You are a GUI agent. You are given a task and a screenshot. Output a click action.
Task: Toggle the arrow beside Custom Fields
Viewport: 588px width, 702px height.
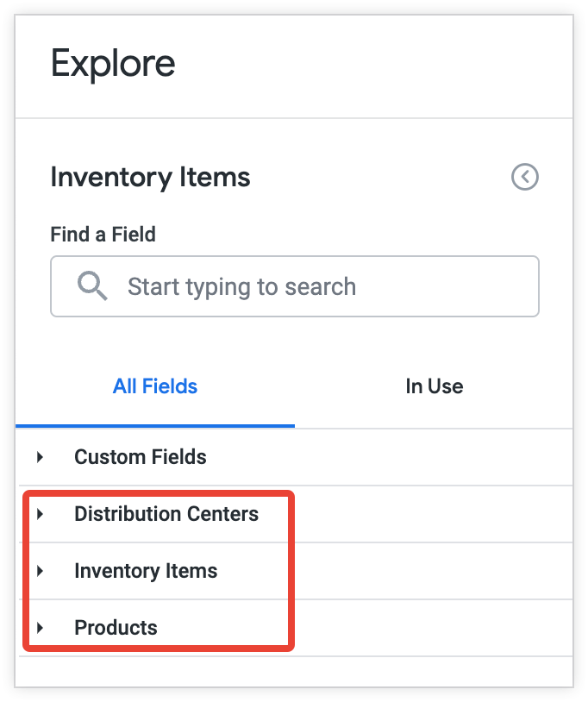(38, 457)
